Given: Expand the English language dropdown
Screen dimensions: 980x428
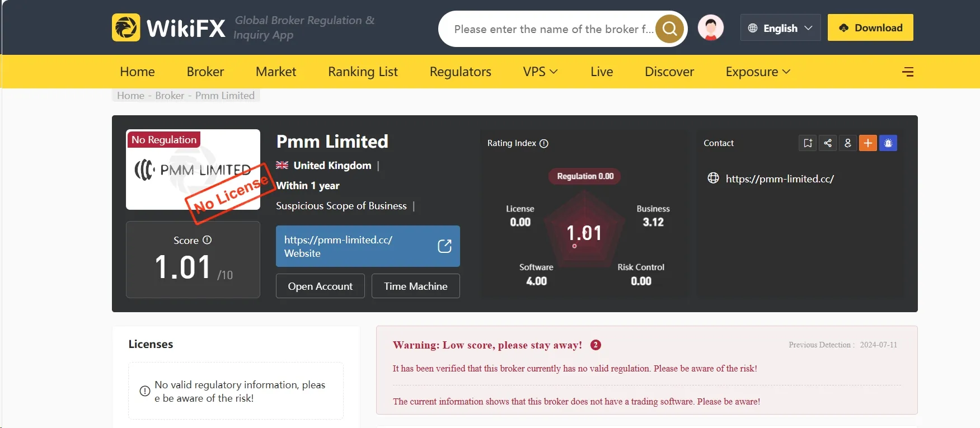Looking at the screenshot, I should point(781,28).
